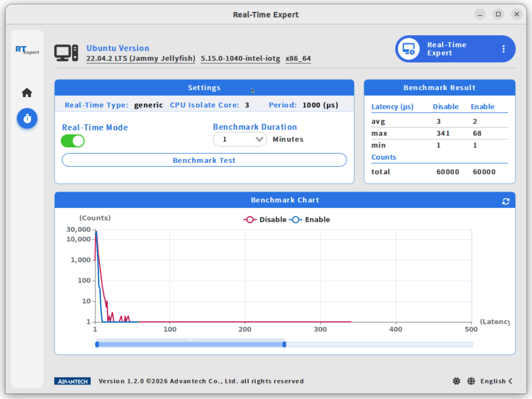Image resolution: width=532 pixels, height=399 pixels.
Task: Click the Disable total count 60000
Action: (448, 172)
